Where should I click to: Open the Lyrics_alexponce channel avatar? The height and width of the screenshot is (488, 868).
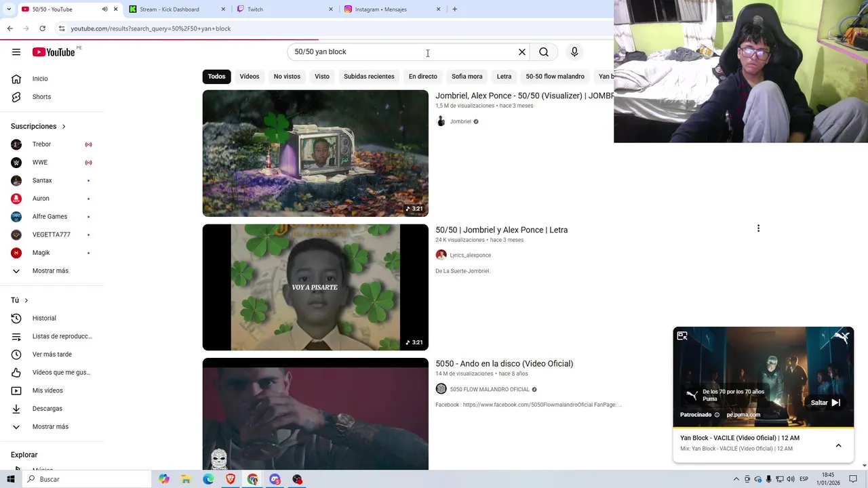pyautogui.click(x=441, y=255)
